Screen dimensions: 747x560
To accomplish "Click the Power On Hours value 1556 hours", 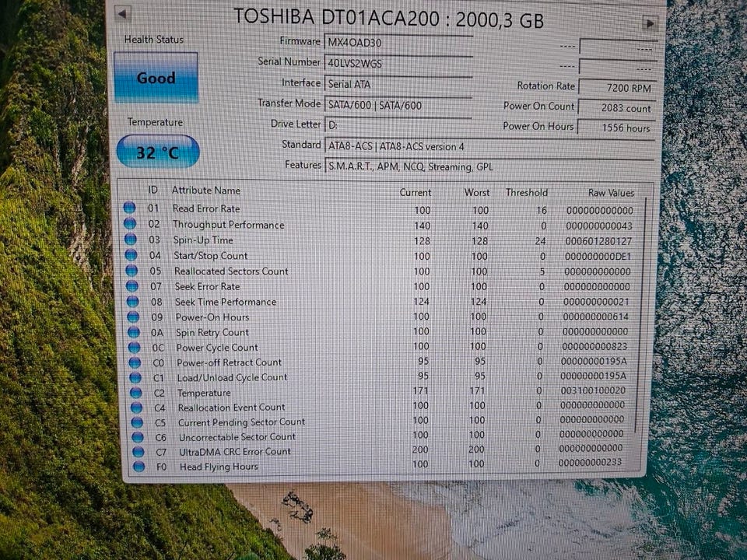I will click(617, 128).
